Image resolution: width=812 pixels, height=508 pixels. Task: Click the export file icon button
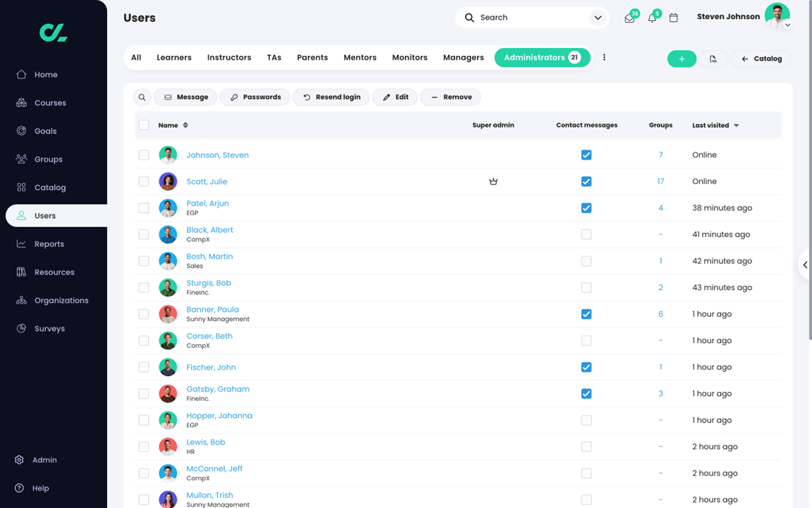coord(713,59)
